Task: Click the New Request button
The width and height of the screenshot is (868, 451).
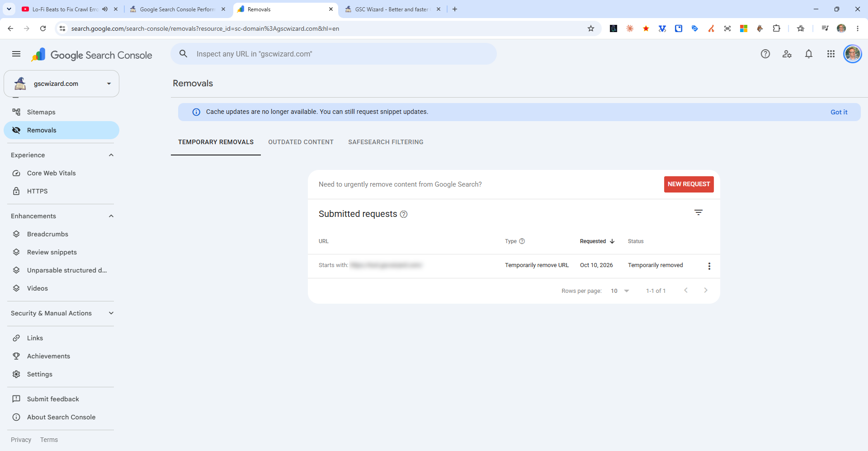Action: 689,184
